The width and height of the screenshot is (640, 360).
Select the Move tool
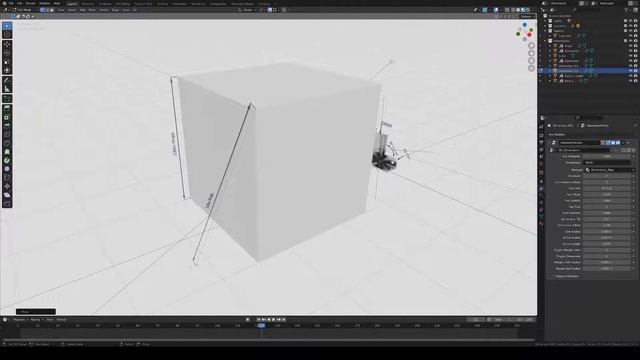pyautogui.click(x=7, y=44)
